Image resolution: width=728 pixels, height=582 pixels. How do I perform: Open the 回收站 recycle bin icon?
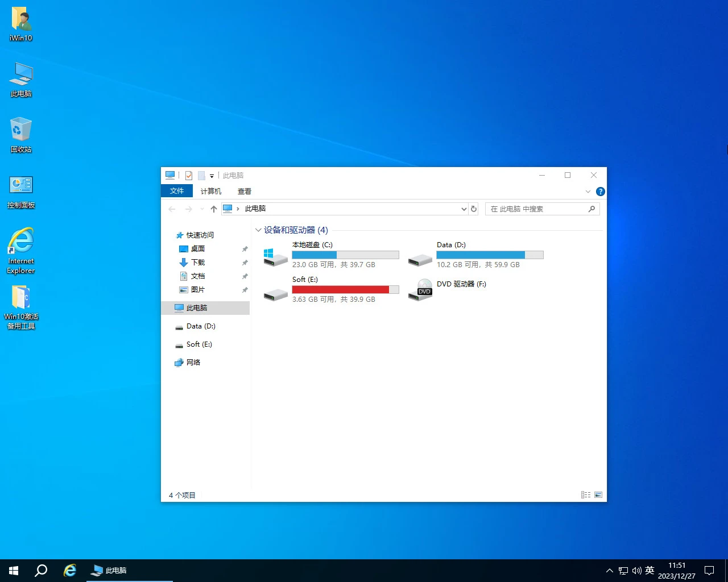coord(21,135)
